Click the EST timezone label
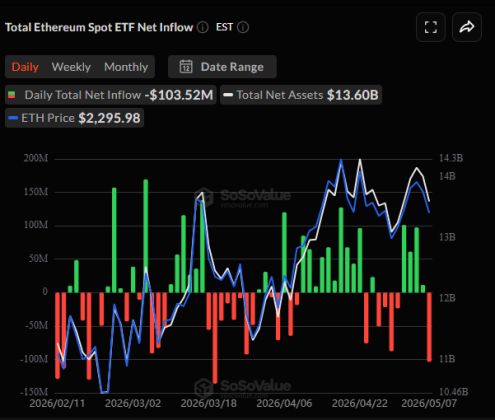 pyautogui.click(x=224, y=27)
